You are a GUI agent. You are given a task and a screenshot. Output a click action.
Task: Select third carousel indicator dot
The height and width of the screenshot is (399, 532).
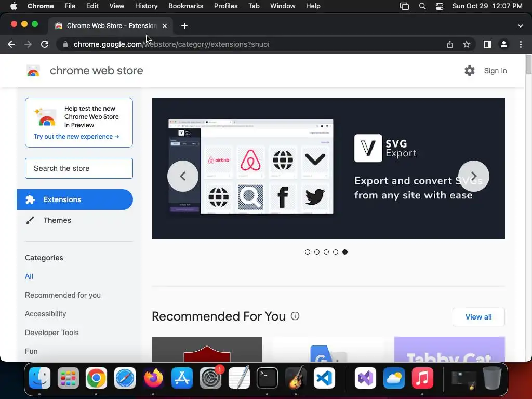326,252
